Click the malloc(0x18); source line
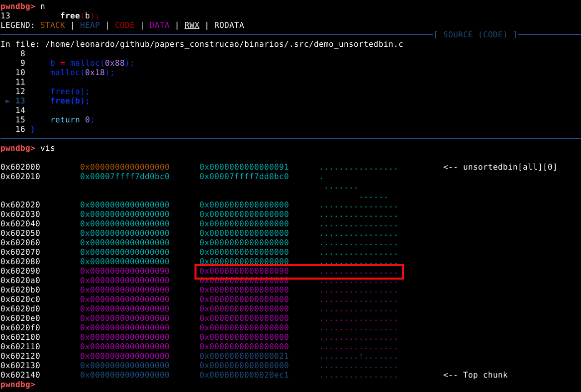This screenshot has height=392, width=581. point(82,73)
